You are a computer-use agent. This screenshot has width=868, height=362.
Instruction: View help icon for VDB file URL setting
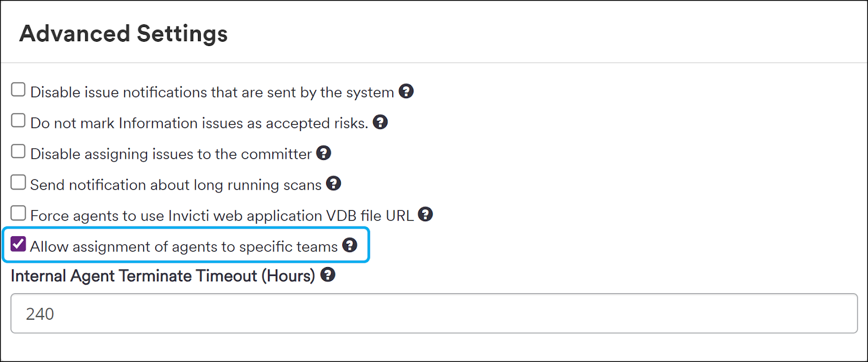(426, 215)
